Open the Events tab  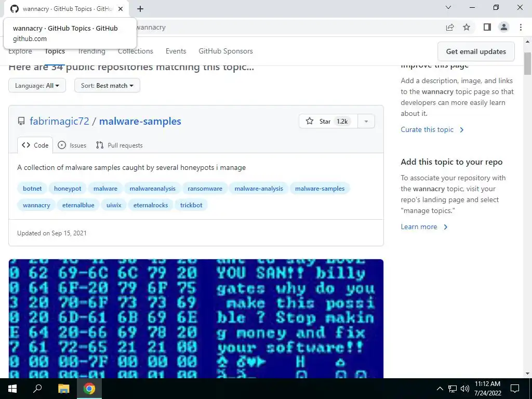click(176, 51)
